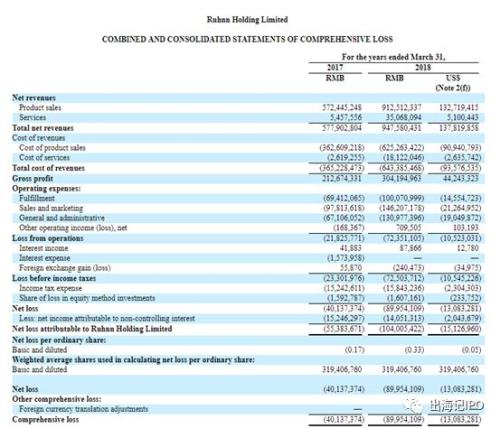This screenshot has width=500, height=428.
Task: Click per-share 2018 RMB value (0.33)
Action: (414, 350)
